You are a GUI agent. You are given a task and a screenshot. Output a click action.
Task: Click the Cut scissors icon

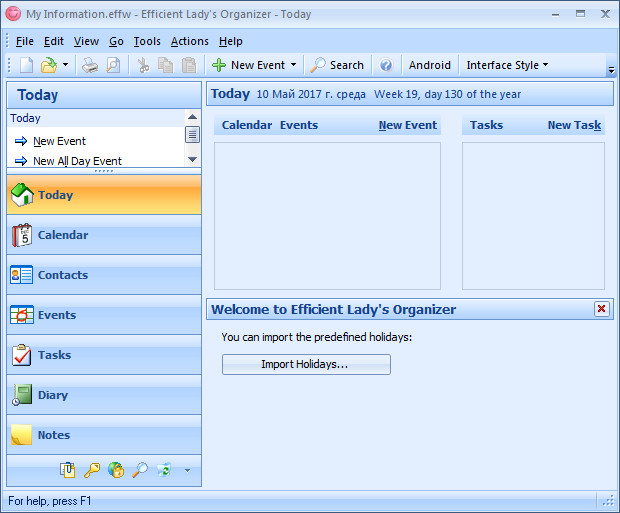click(144, 65)
